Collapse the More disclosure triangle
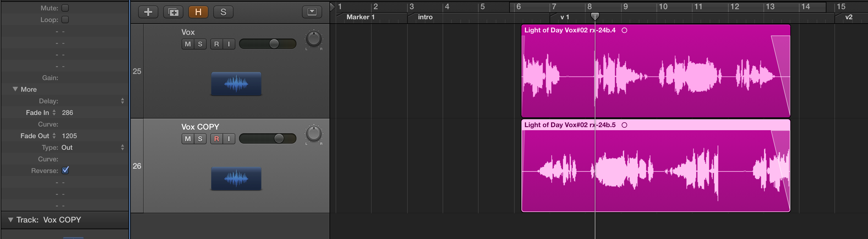 pyautogui.click(x=15, y=89)
